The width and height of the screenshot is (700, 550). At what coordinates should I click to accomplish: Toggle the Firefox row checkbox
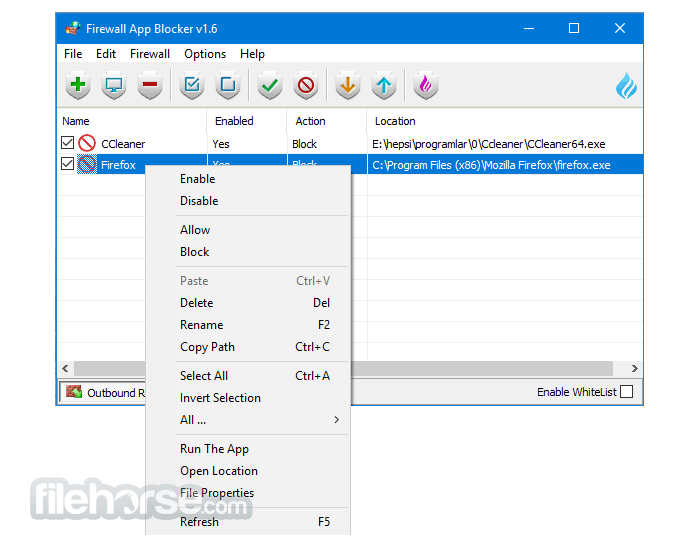click(x=67, y=164)
